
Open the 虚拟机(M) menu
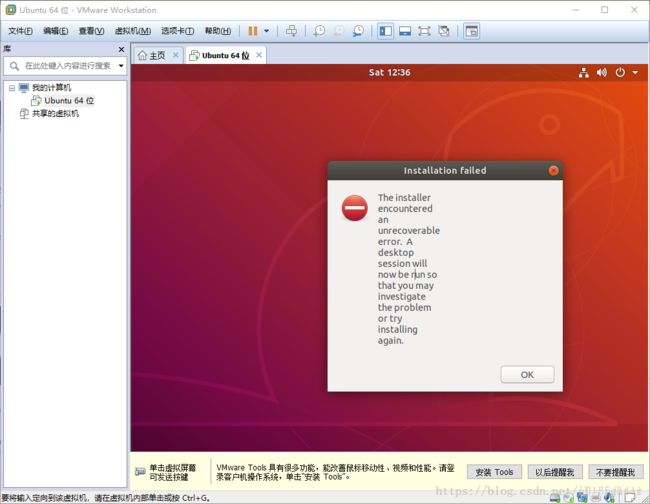(133, 31)
